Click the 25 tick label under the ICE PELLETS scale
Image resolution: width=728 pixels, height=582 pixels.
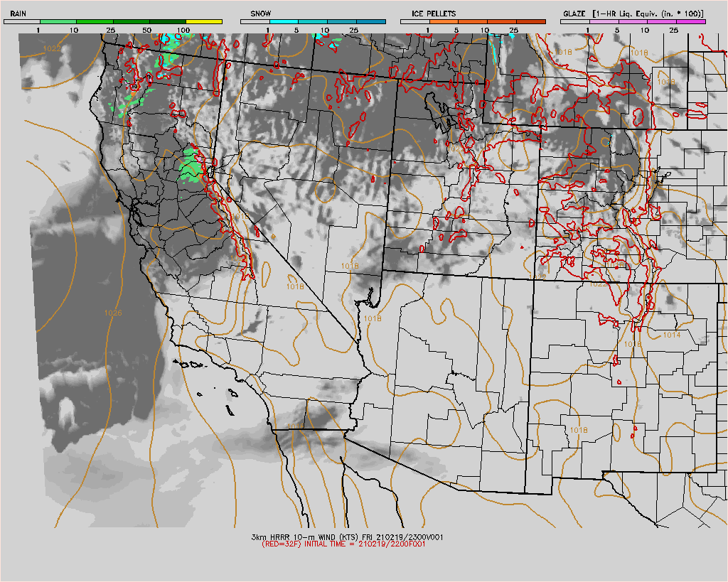[x=513, y=30]
